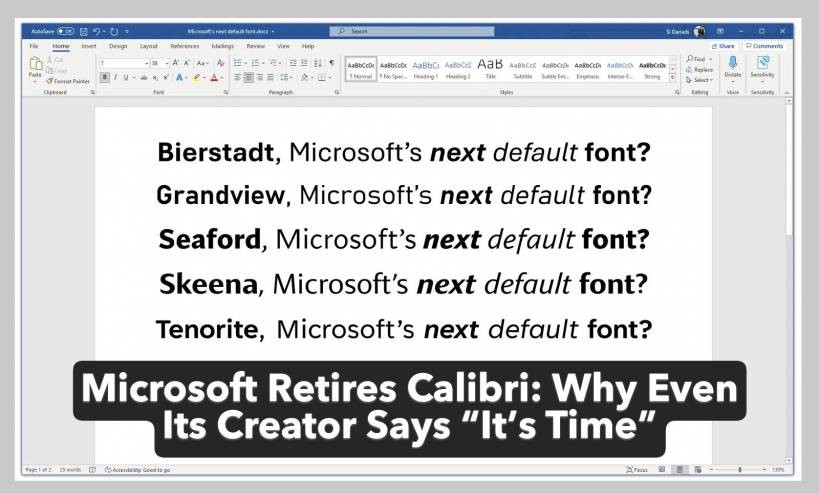The image size is (819, 493).
Task: Click the Replace button
Action: (700, 69)
